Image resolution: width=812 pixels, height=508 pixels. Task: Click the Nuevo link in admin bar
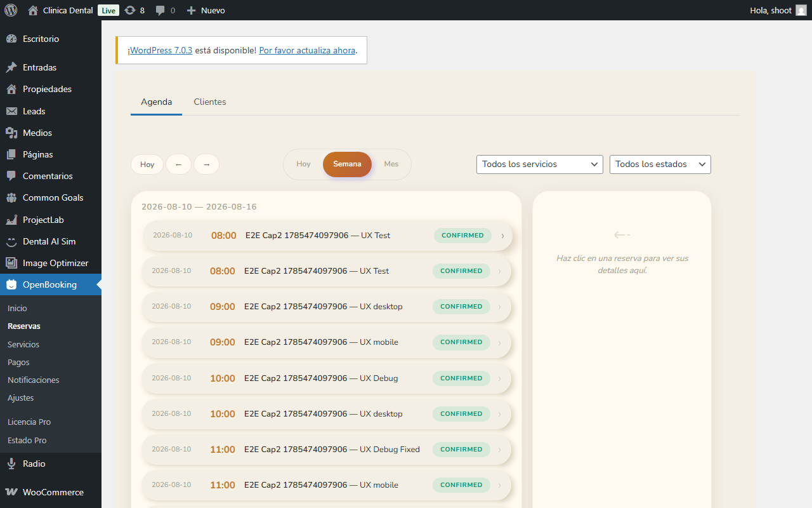(213, 10)
